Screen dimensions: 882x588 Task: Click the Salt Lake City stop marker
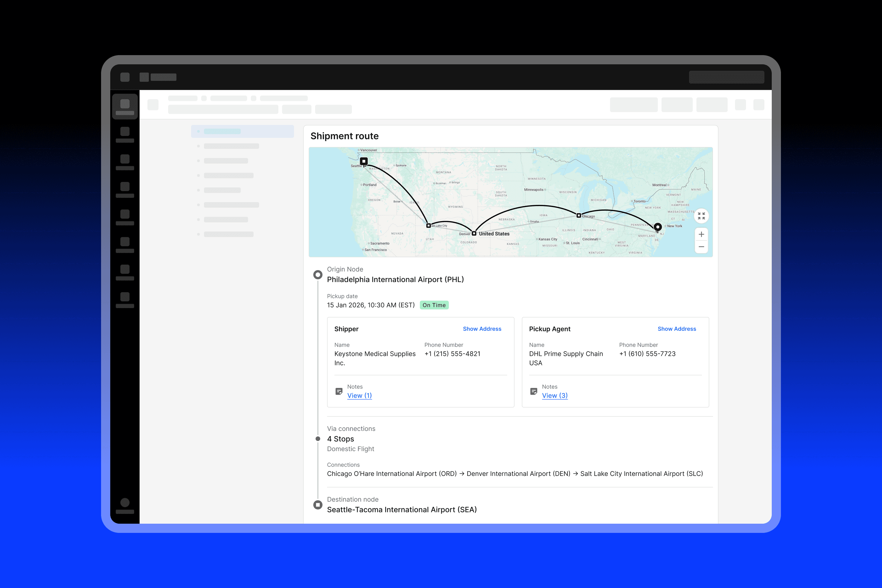tap(428, 225)
